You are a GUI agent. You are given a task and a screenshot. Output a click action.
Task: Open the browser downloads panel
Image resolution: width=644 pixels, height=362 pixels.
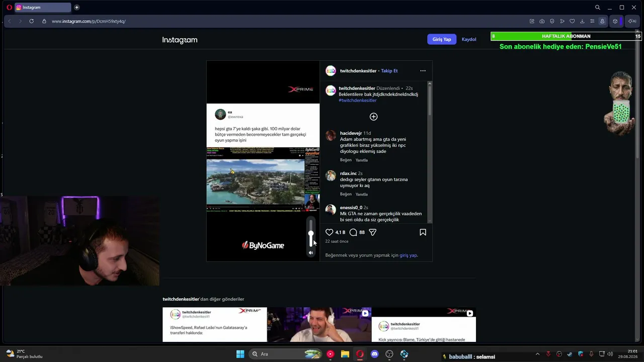tap(582, 21)
